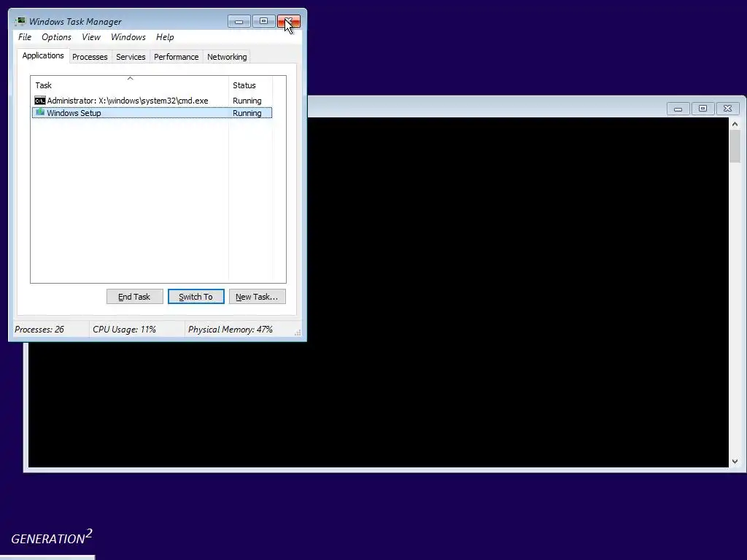Select the Administrator cmd.exe task row
747x560 pixels.
click(x=152, y=101)
